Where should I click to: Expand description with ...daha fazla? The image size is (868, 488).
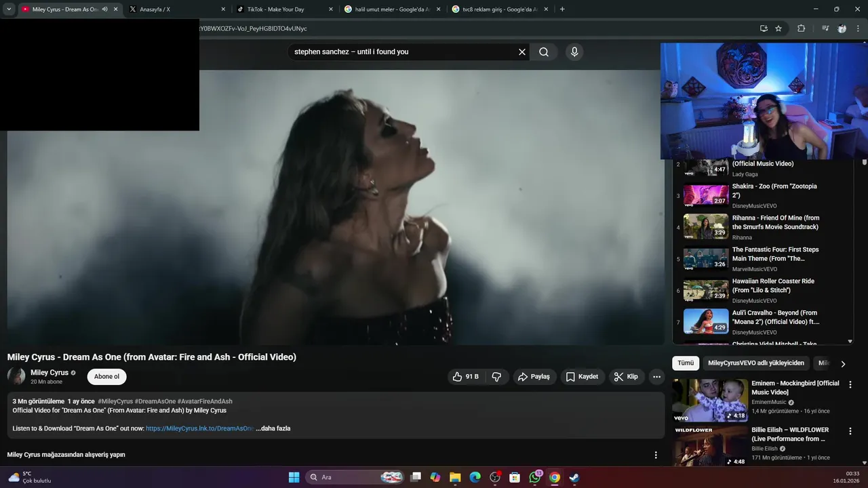[273, 428]
